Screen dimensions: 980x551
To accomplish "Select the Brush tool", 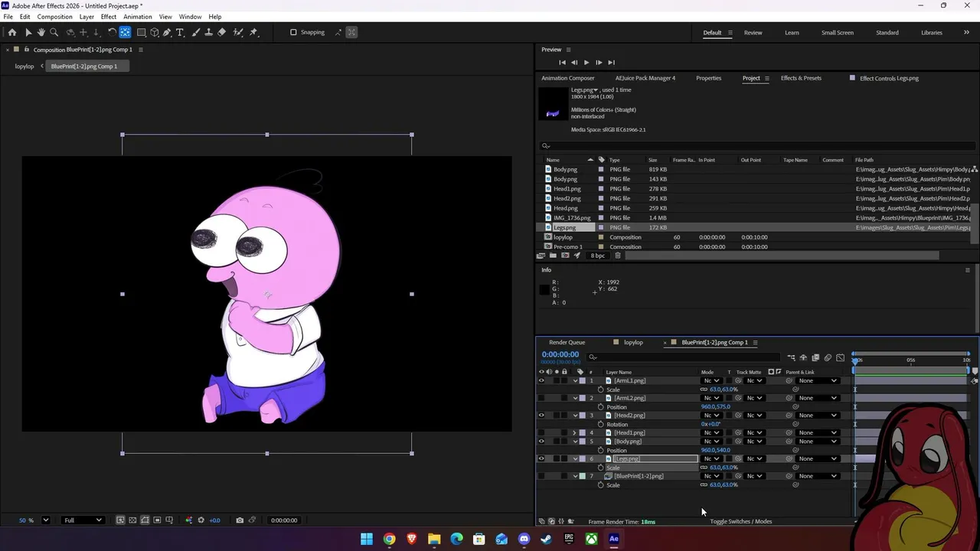I will tap(196, 32).
